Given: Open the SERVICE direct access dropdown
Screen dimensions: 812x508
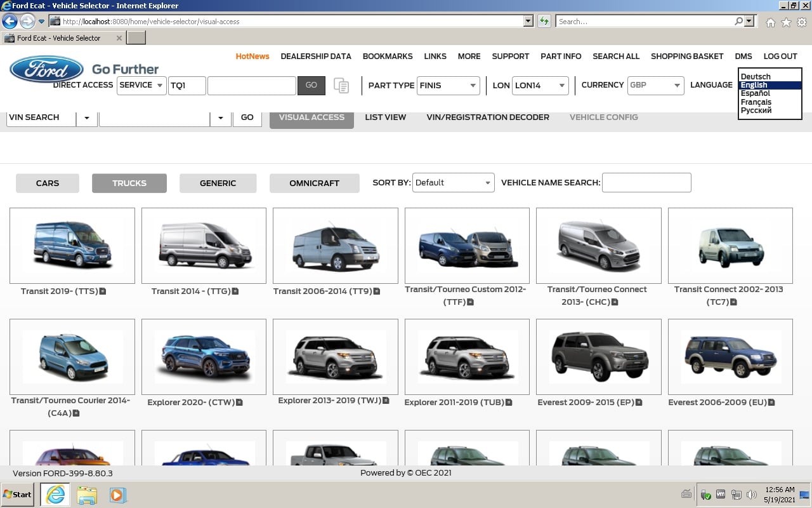Looking at the screenshot, I should coord(142,85).
